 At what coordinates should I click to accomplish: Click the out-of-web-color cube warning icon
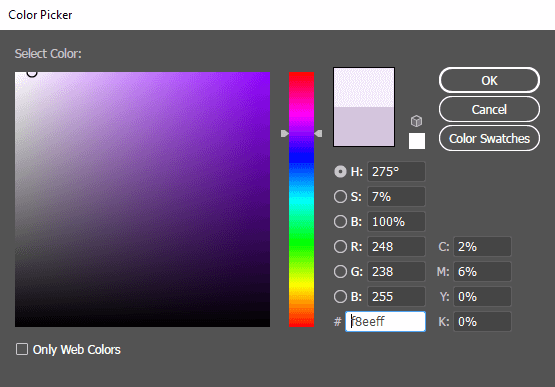(x=417, y=121)
